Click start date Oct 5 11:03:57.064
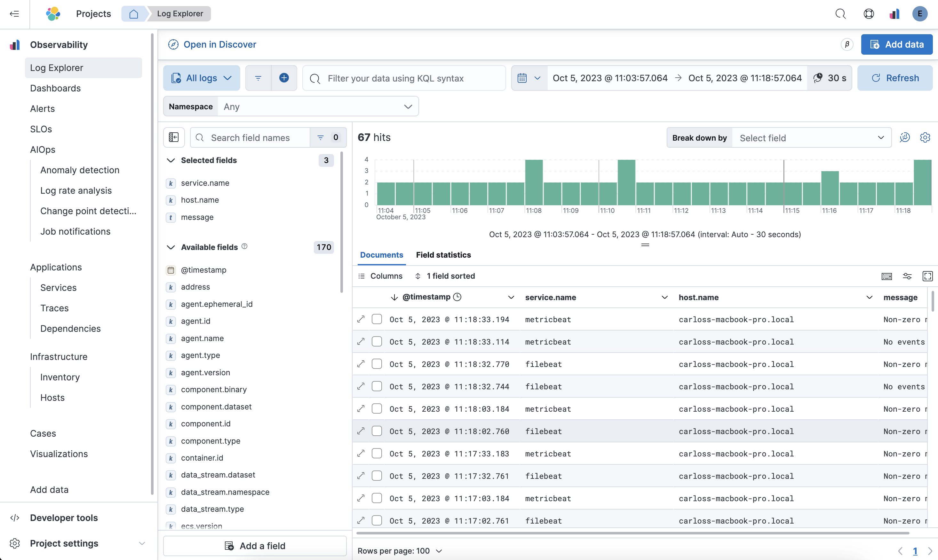938x560 pixels. (610, 78)
